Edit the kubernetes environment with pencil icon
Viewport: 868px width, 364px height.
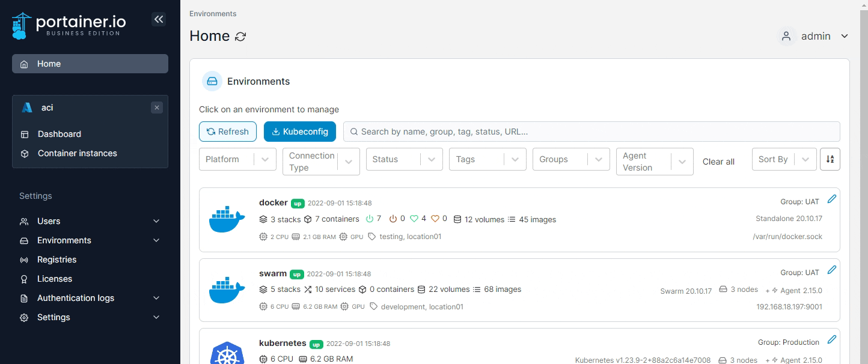tap(832, 339)
